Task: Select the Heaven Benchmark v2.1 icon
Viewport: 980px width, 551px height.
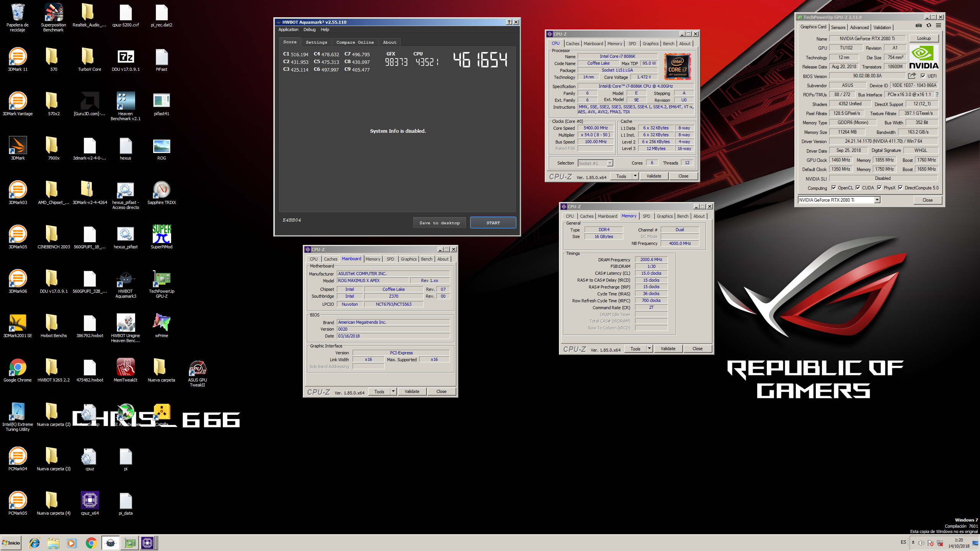Action: point(126,106)
